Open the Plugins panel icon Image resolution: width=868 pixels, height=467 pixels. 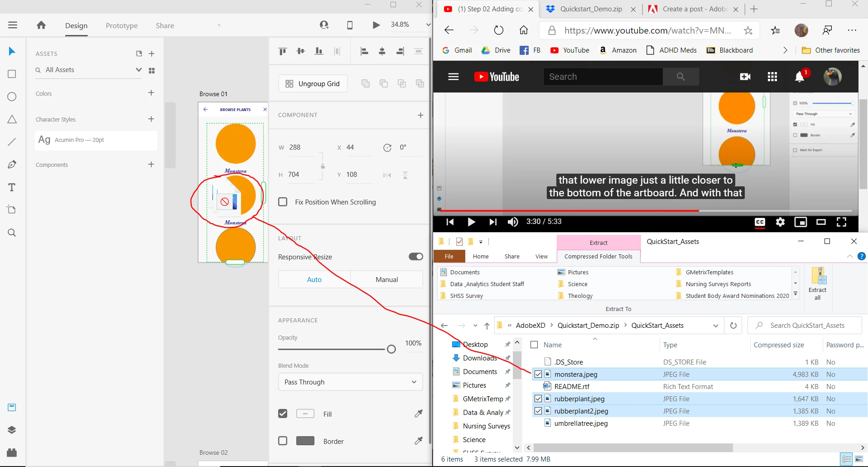(12, 452)
